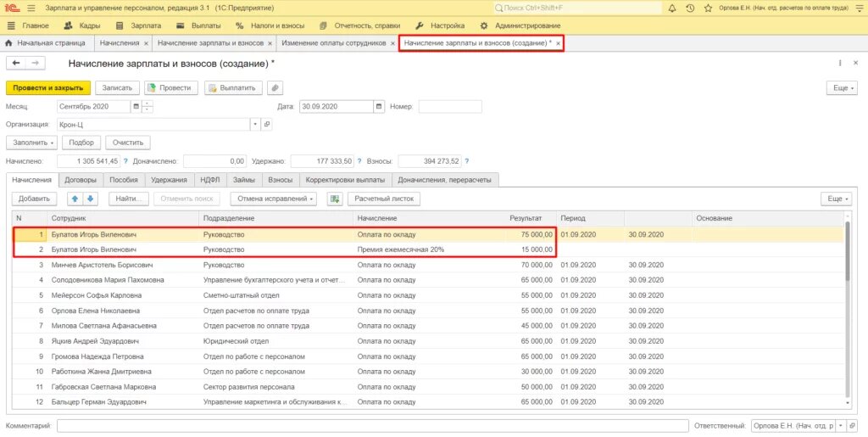Open the Выплаты menu section

(198, 25)
